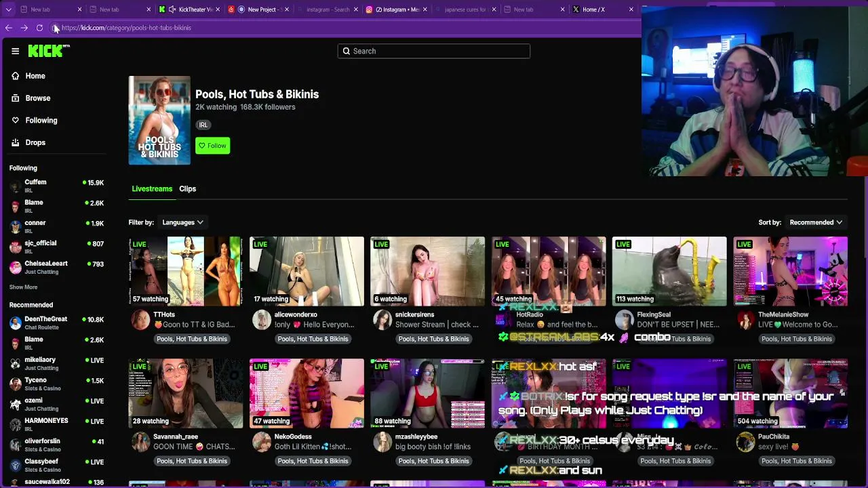This screenshot has height=488, width=868.
Task: Click Tyceno avatar in Recommended list
Action: point(15,384)
